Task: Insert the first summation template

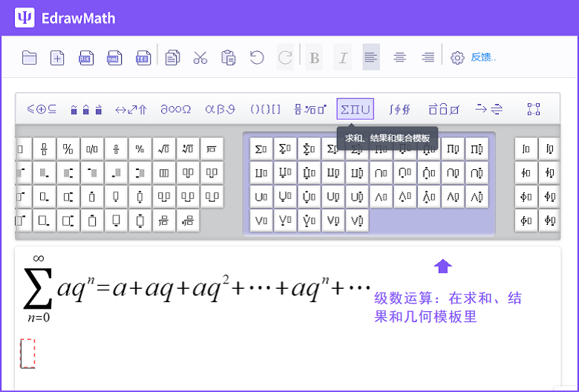Action: click(x=261, y=149)
